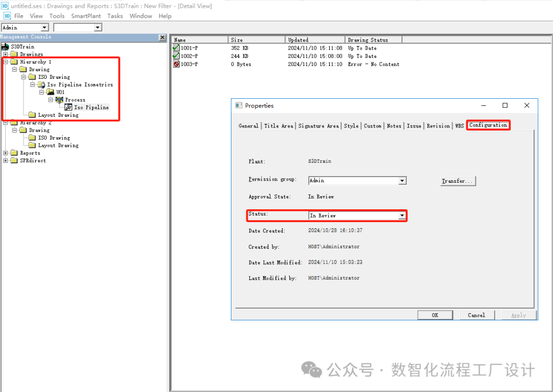The width and height of the screenshot is (553, 392).
Task: Select the ISO Drawing node under Hierarchy 2
Action: (54, 138)
